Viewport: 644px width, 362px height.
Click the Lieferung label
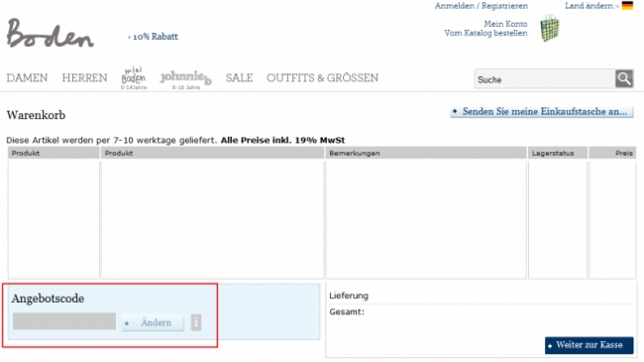click(349, 296)
